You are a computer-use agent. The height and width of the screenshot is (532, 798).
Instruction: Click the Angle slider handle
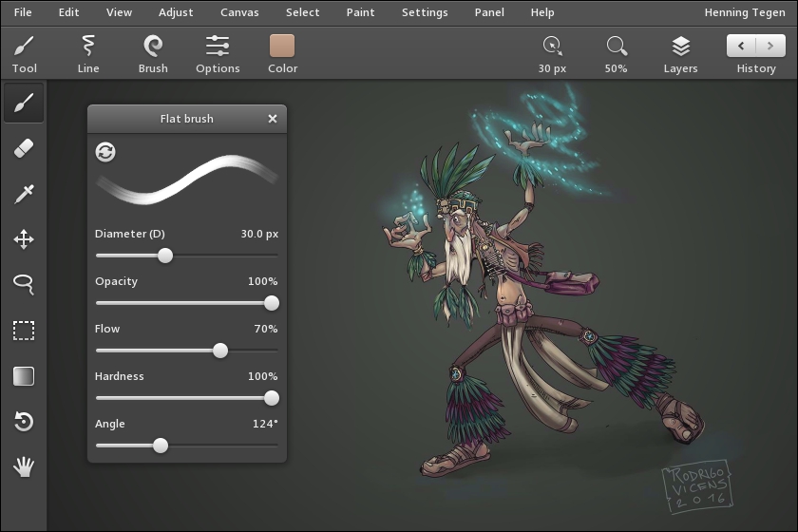click(x=161, y=446)
